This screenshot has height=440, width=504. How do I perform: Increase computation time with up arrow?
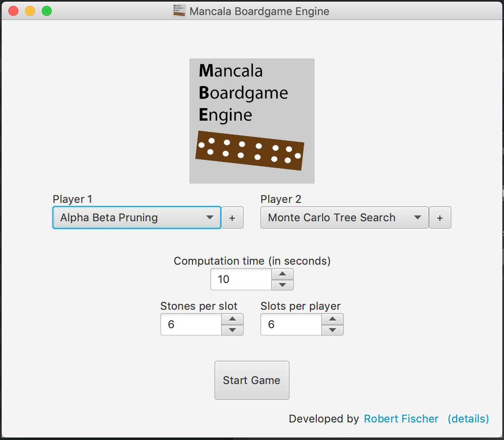tap(282, 274)
